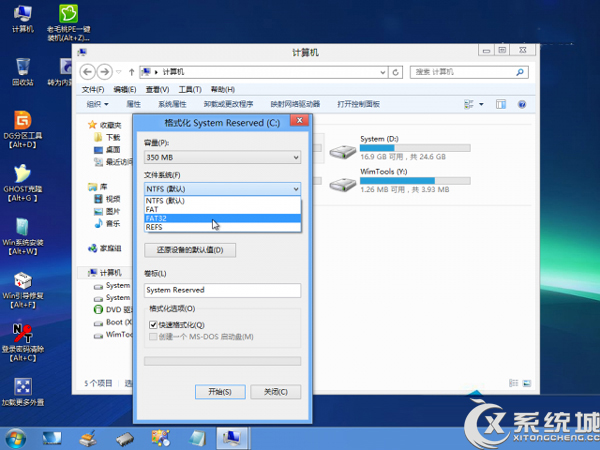Click 还原设备的默认值(D) button
Viewport: 600px width, 450px height.
pos(190,250)
